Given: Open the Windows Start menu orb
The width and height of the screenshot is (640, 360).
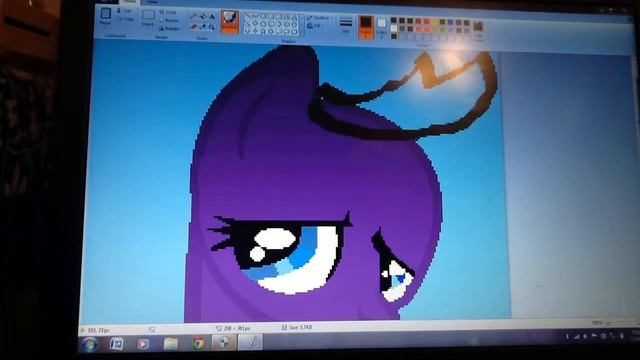Looking at the screenshot, I should pos(89,344).
